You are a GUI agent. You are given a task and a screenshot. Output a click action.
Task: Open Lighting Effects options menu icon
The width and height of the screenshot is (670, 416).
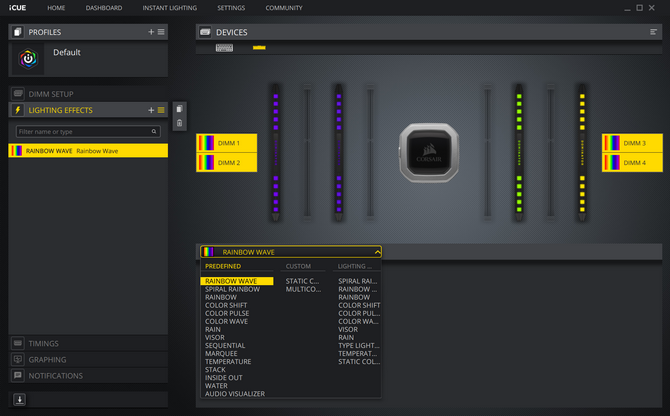[161, 110]
